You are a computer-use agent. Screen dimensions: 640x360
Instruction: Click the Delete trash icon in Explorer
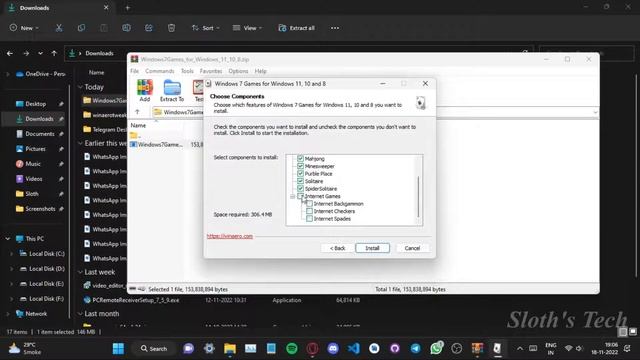pyautogui.click(x=171, y=28)
